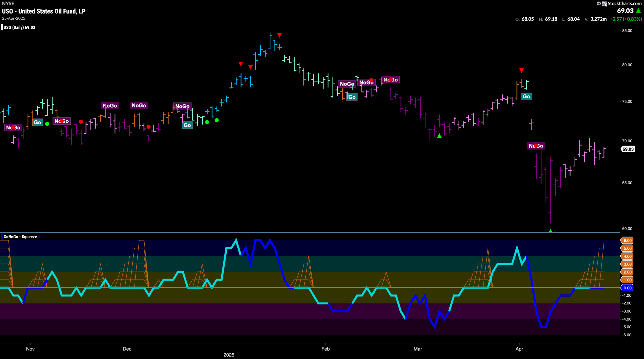Select the red triangle above the January peak

coord(279,35)
